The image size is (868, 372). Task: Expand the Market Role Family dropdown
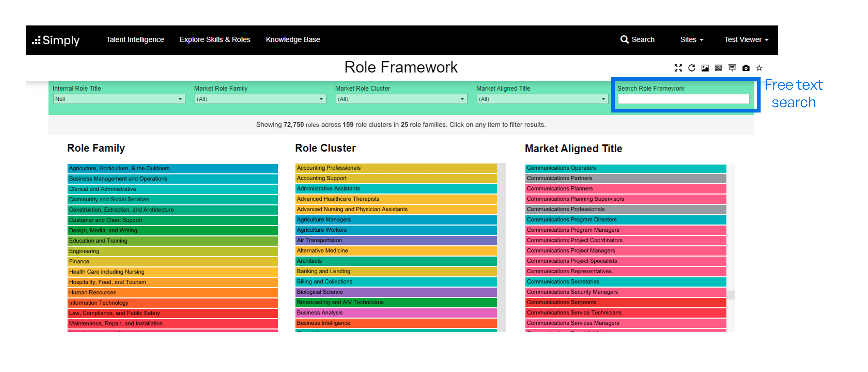pyautogui.click(x=260, y=99)
